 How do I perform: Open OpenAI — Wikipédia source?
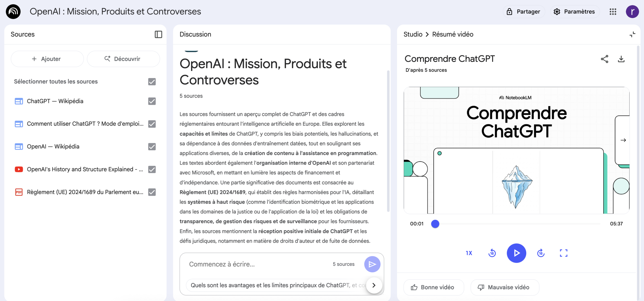(53, 147)
